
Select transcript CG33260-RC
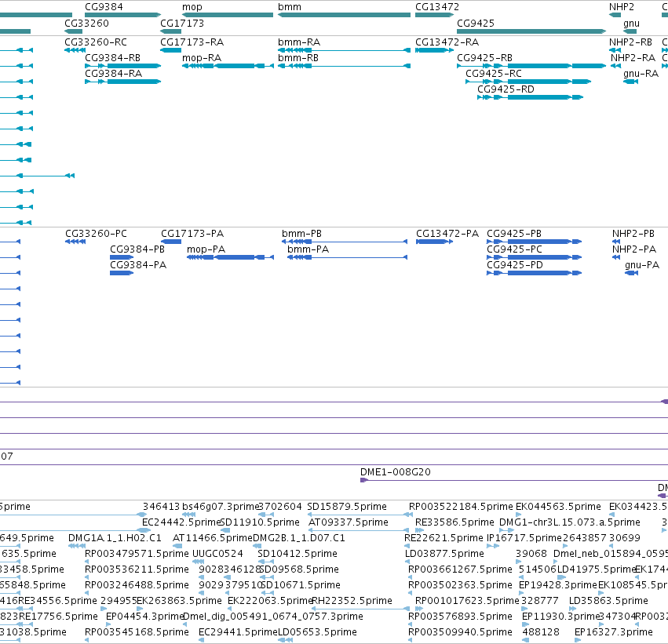(x=75, y=50)
